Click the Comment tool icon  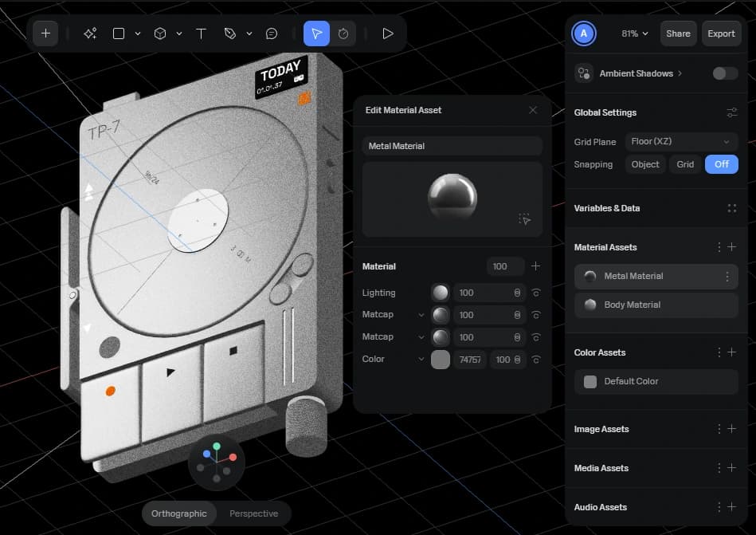pos(272,33)
